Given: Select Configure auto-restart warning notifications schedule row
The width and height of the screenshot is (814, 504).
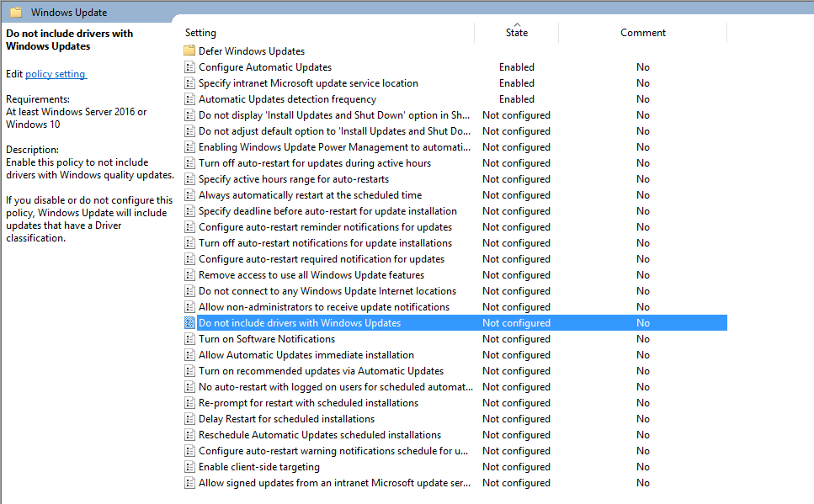Looking at the screenshot, I should [333, 451].
